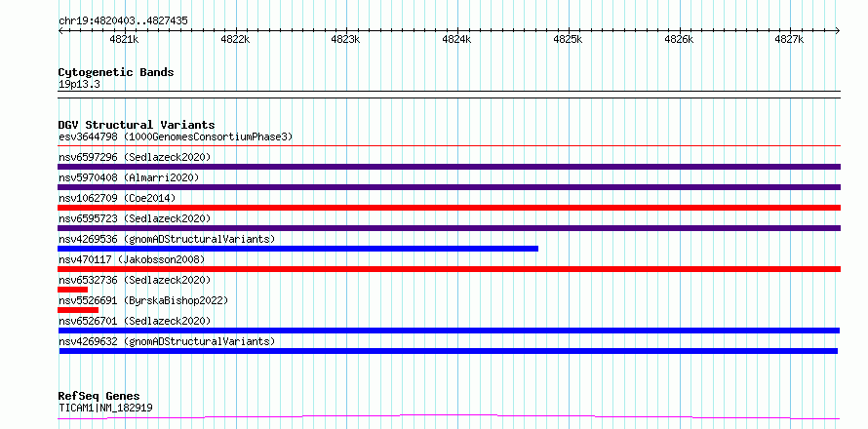Viewport: 868px width, 429px height.
Task: Click the short red bar below nsv5526691
Action: point(77,310)
